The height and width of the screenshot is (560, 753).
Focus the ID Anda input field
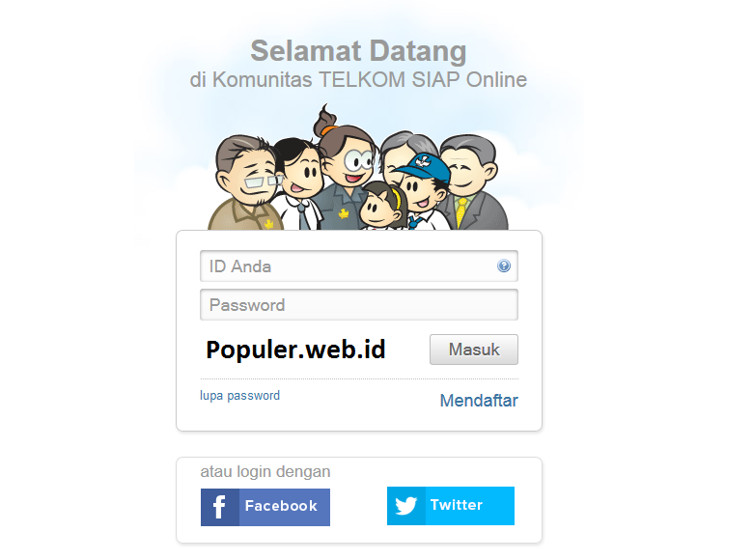[x=359, y=266]
